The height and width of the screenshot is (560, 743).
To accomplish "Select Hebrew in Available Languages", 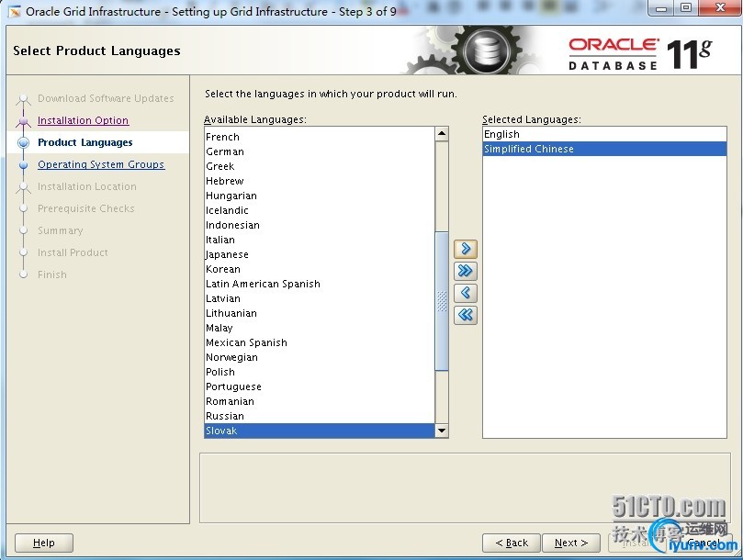I will (320, 181).
